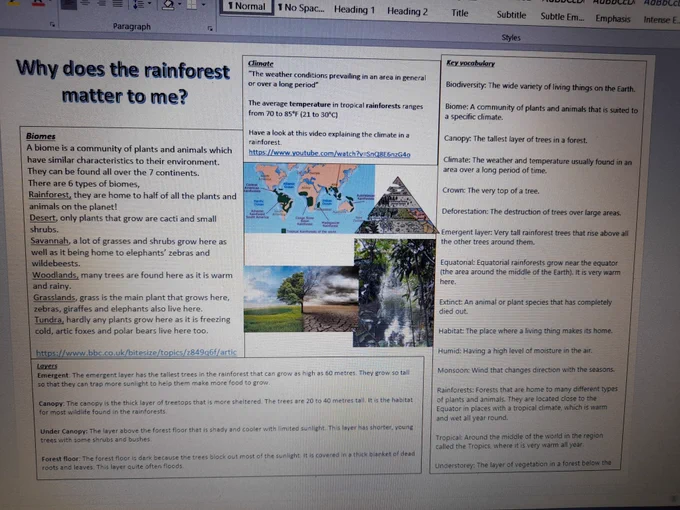This screenshot has width=680, height=510.
Task: Open the Font dialog launcher
Action: [52, 24]
